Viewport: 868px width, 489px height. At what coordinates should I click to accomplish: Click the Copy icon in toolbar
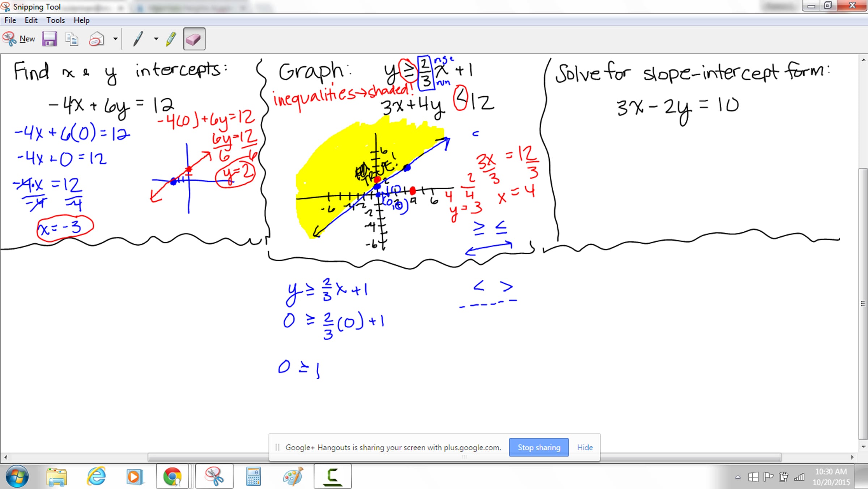pos(72,39)
